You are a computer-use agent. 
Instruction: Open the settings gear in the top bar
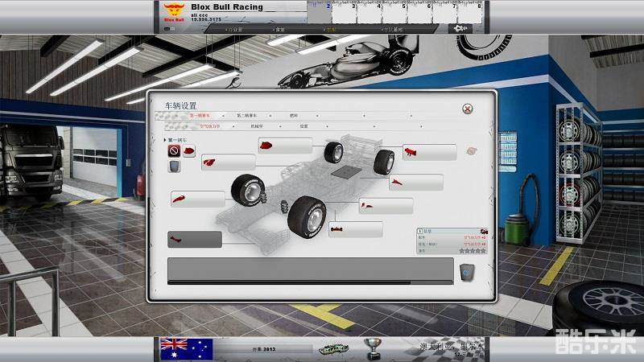[461, 28]
